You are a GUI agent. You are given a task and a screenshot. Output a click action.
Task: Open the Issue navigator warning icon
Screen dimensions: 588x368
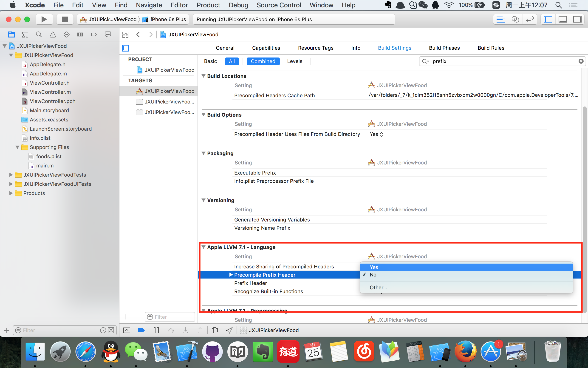point(53,34)
